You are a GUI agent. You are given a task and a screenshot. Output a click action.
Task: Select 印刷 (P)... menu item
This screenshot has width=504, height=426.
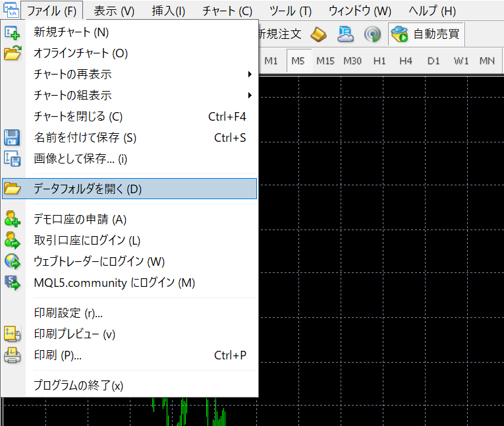click(x=129, y=355)
